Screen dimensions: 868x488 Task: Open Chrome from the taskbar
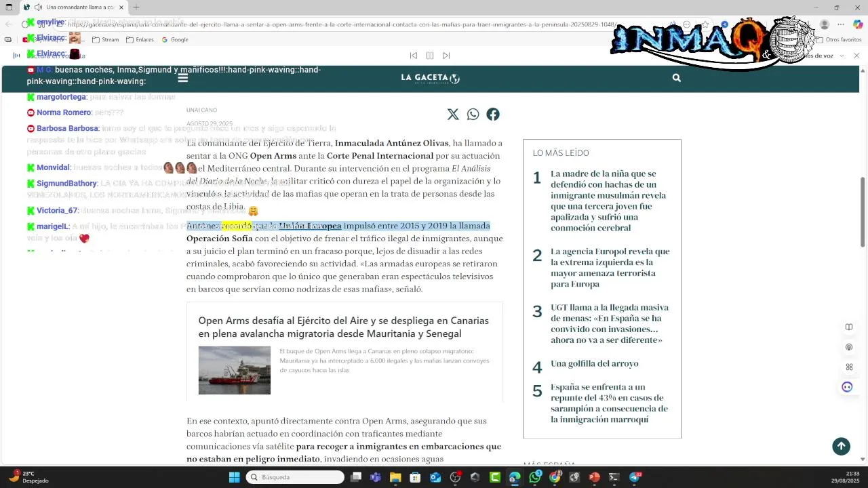[555, 477]
